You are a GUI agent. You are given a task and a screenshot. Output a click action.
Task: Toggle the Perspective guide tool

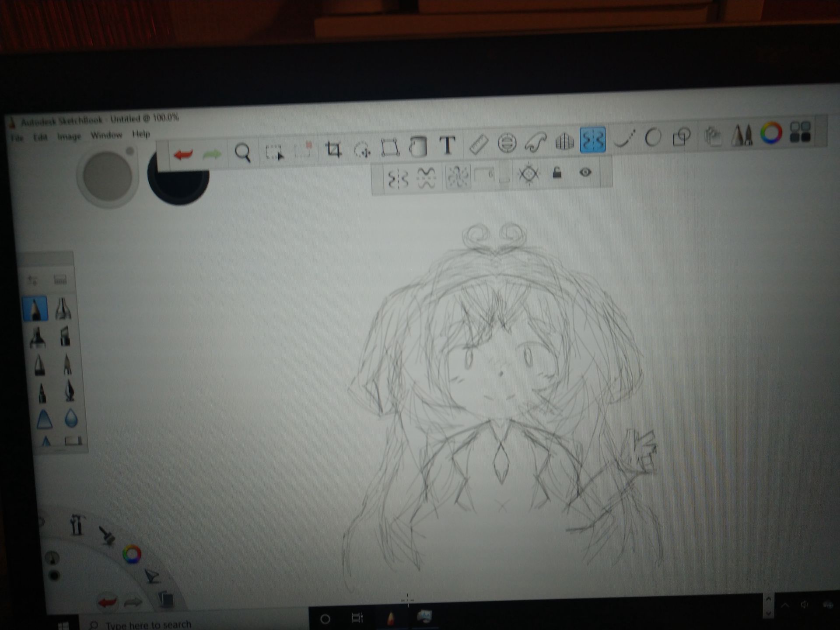[x=564, y=141]
